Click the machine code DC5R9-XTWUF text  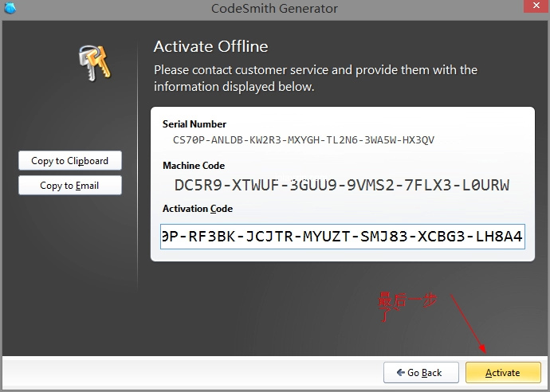[342, 185]
